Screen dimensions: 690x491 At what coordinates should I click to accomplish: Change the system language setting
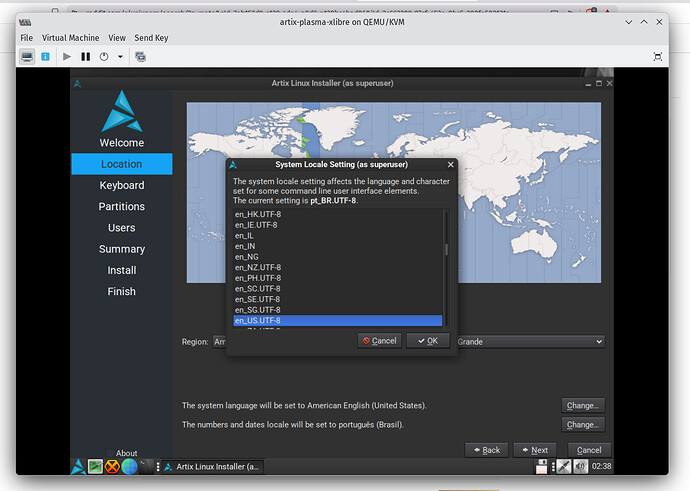(583, 406)
